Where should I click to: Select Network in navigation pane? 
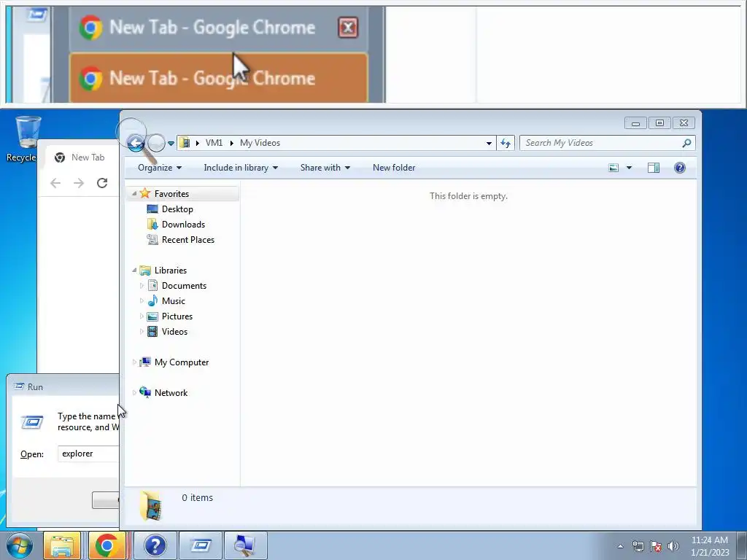pos(171,393)
